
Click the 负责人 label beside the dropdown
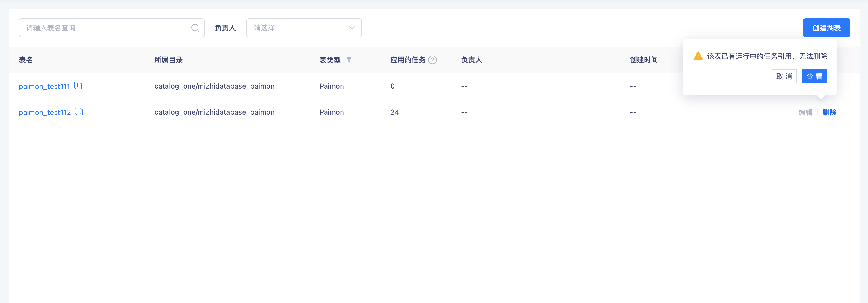(225, 28)
